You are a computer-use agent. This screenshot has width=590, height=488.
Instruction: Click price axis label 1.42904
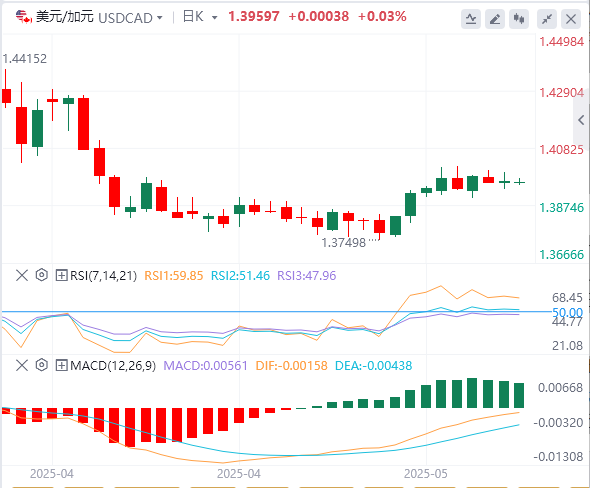(x=561, y=93)
